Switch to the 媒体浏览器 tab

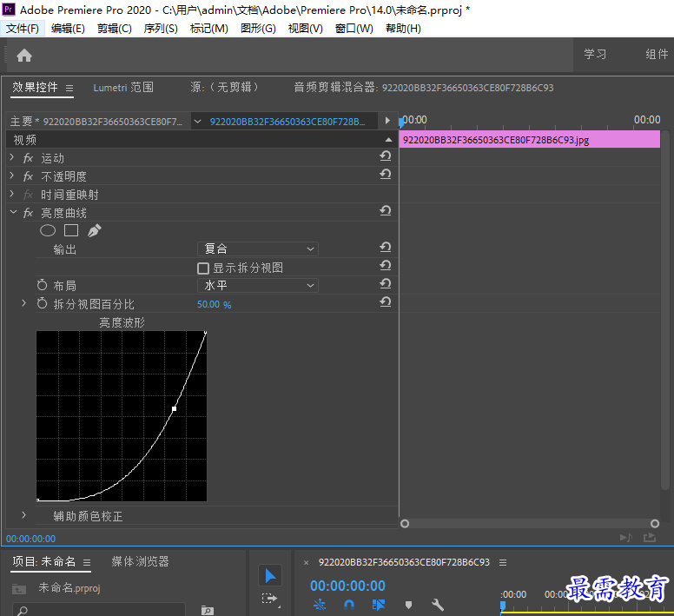click(x=140, y=561)
